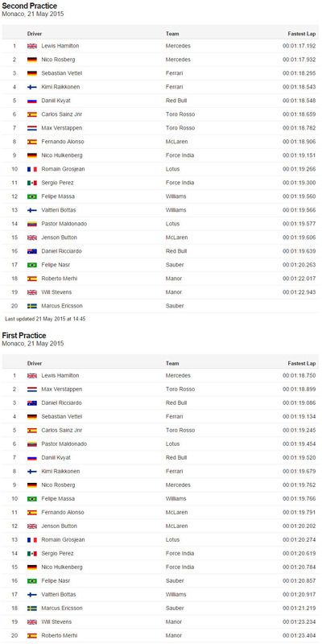Click Roberto Merhi's lap time 00:01:23.404
This screenshot has height=644, width=322.
tap(299, 635)
